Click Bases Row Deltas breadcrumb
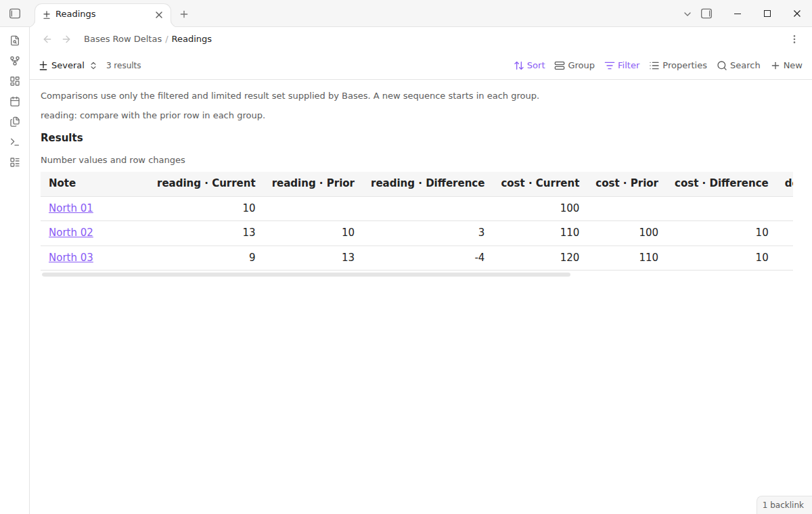Viewport: 812px width, 514px height. point(123,39)
